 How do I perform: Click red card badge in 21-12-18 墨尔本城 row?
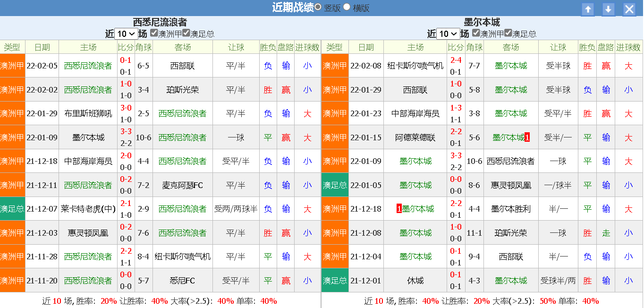point(399,209)
